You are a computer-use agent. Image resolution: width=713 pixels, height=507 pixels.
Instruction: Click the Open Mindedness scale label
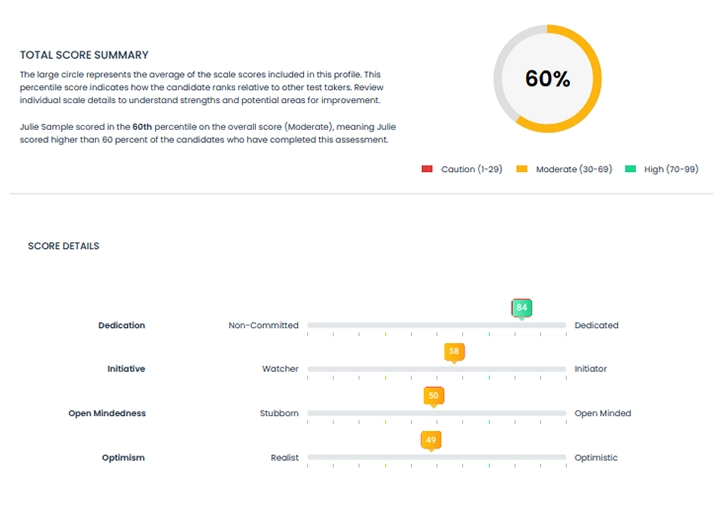[106, 413]
